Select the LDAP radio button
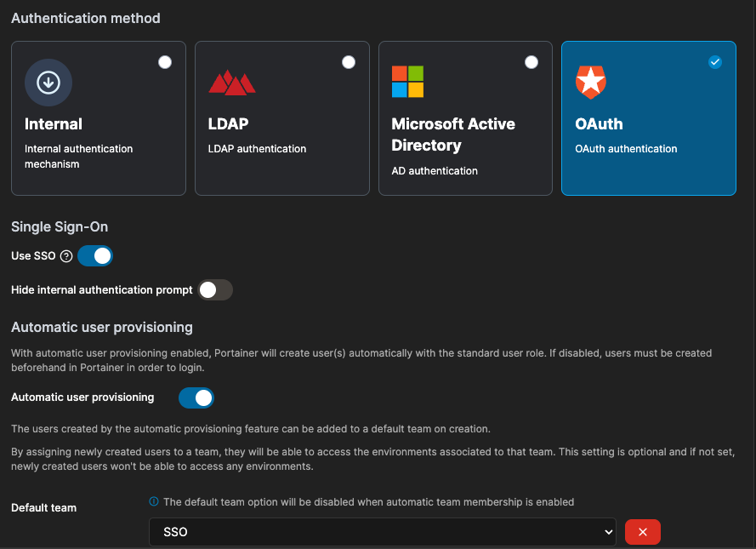 coord(349,61)
